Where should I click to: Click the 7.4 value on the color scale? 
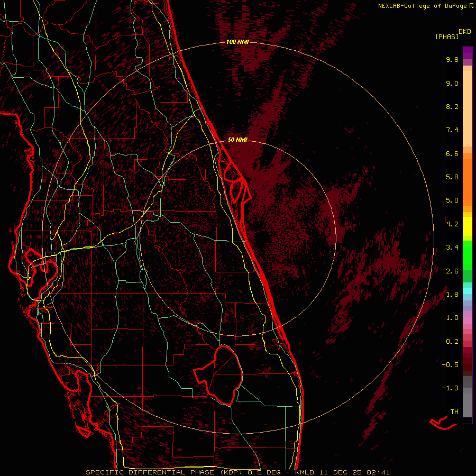pos(452,130)
